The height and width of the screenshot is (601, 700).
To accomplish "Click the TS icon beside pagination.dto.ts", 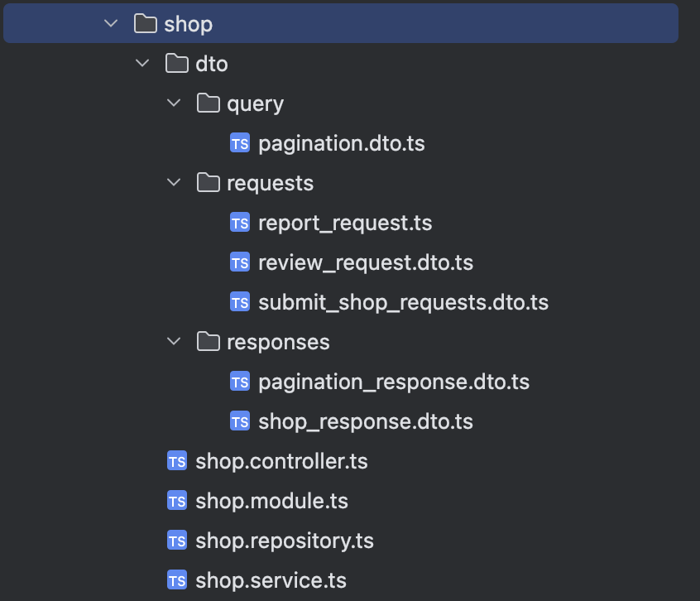I will (240, 143).
